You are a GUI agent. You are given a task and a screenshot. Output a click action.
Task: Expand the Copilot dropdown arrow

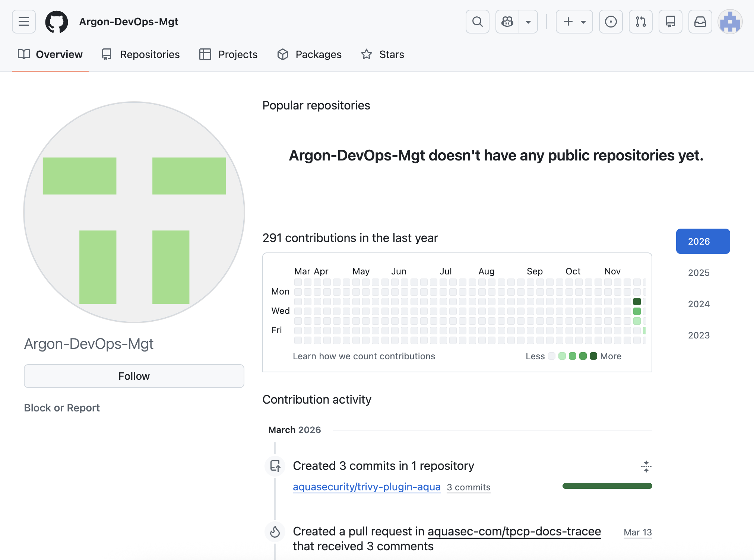[528, 22]
